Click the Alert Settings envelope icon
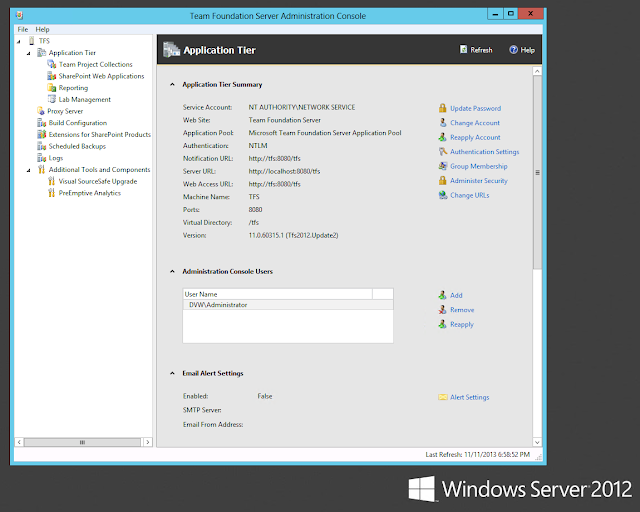 coord(443,397)
